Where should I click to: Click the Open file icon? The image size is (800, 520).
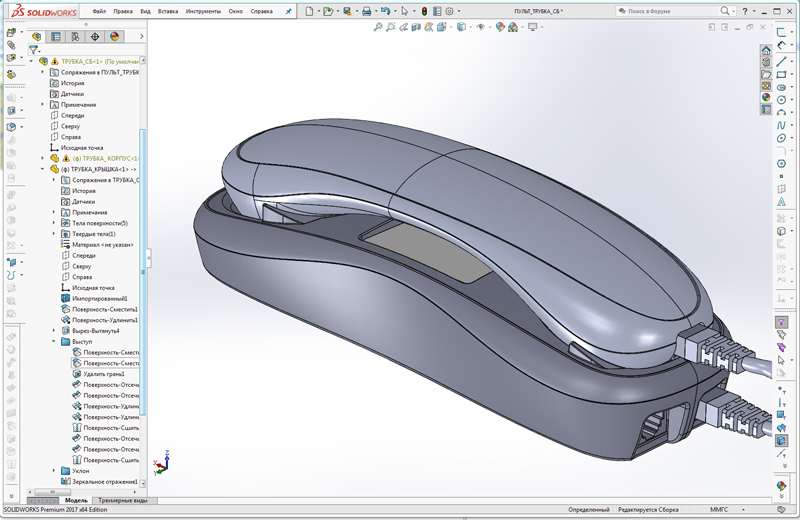point(328,11)
